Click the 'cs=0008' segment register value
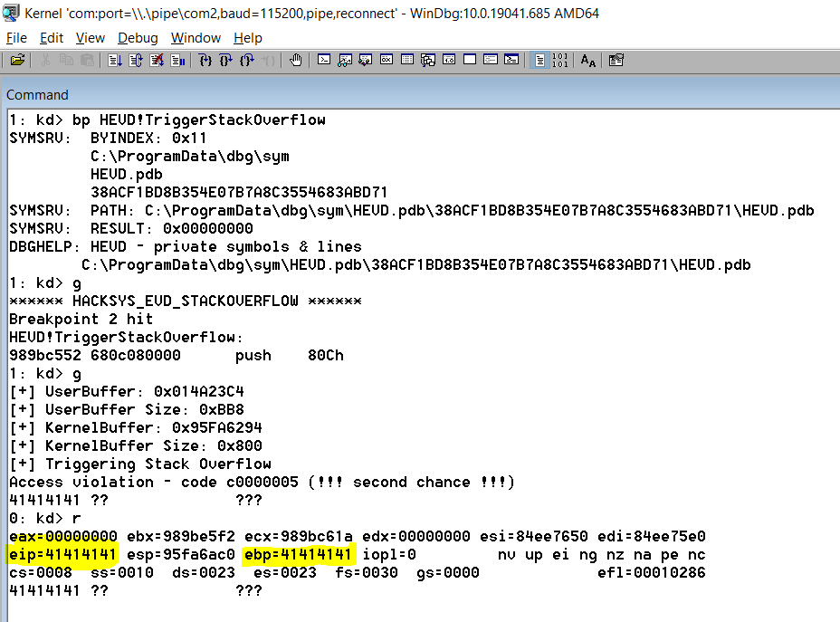 41,573
